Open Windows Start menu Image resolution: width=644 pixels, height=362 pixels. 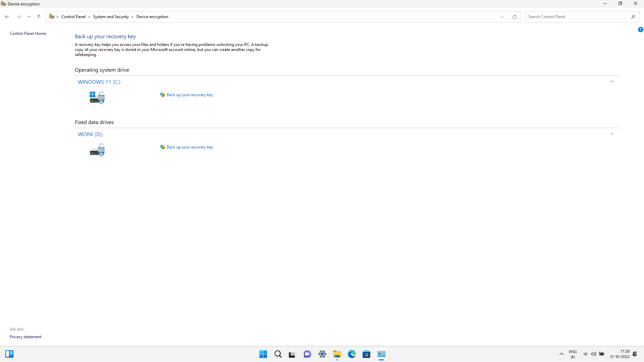pyautogui.click(x=263, y=354)
